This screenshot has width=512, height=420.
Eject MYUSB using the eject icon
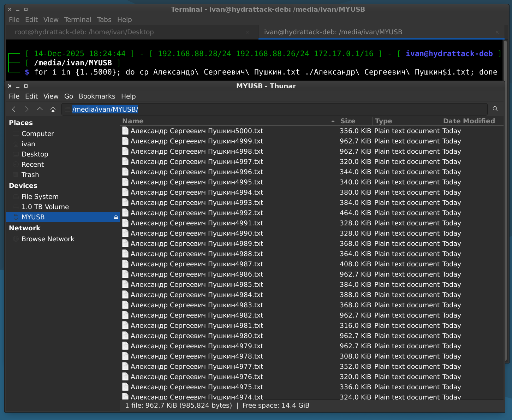point(116,217)
